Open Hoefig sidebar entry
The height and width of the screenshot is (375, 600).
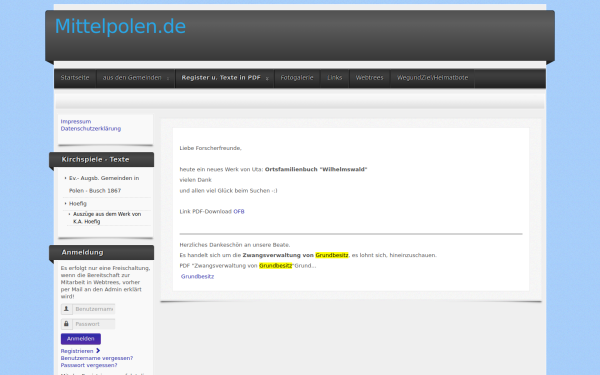point(78,204)
